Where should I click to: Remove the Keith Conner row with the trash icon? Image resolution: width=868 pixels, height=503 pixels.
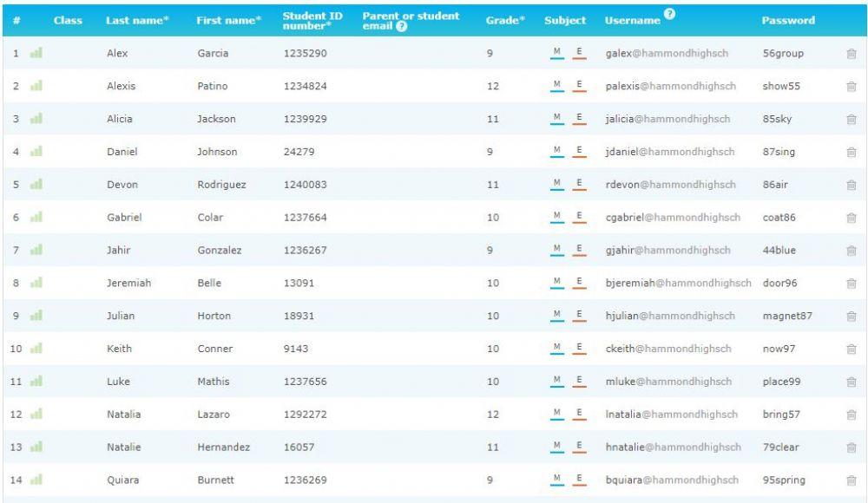pos(851,349)
